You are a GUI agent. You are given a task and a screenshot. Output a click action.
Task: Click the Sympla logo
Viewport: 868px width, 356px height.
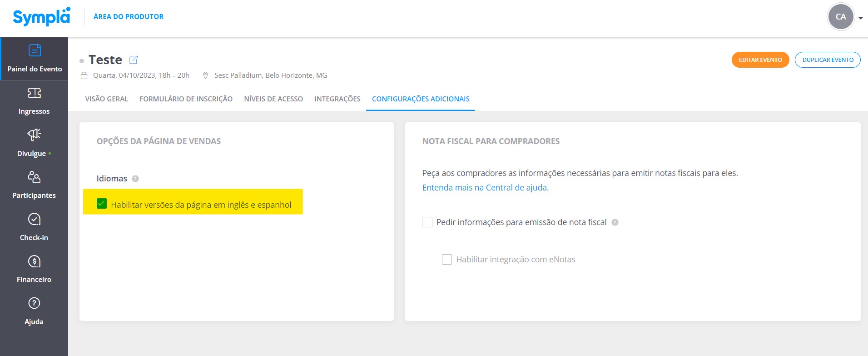(41, 17)
